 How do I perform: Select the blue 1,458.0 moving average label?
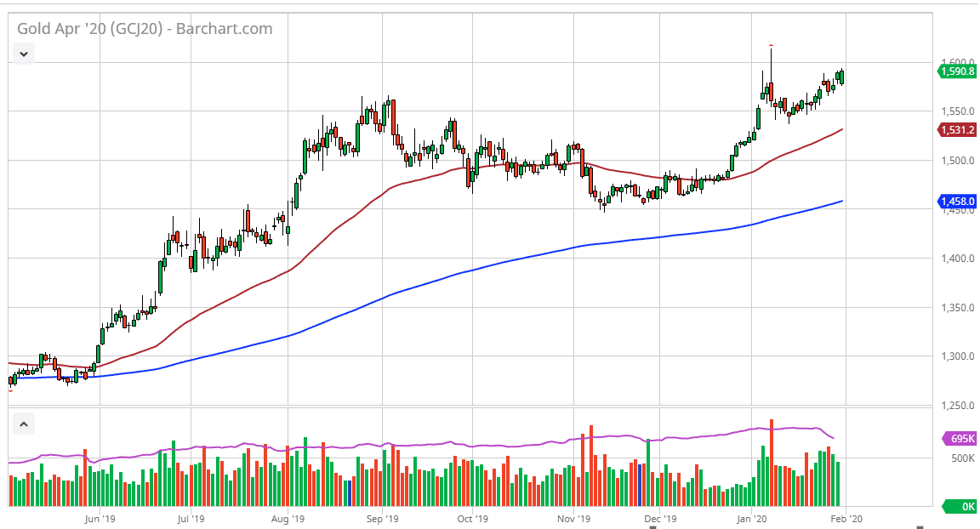(x=958, y=201)
